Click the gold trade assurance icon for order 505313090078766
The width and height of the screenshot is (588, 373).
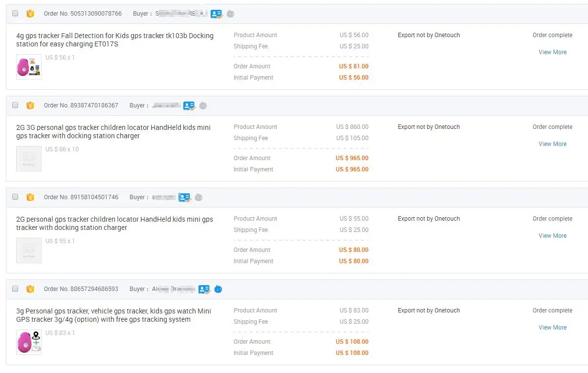tap(30, 14)
